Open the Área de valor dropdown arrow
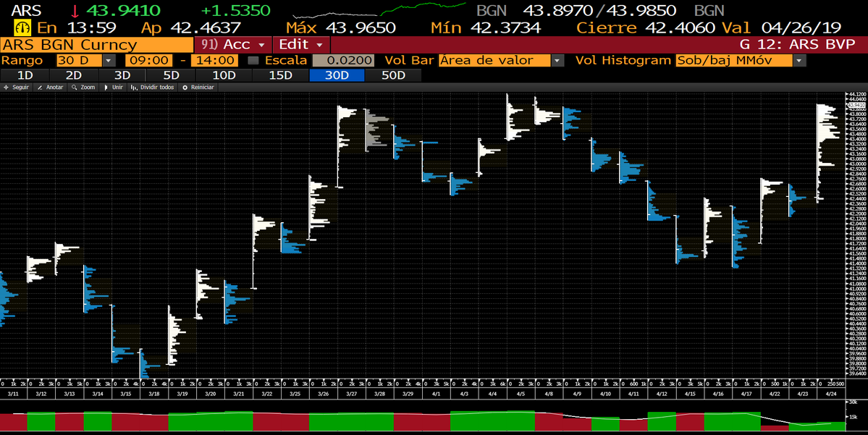 pos(558,60)
